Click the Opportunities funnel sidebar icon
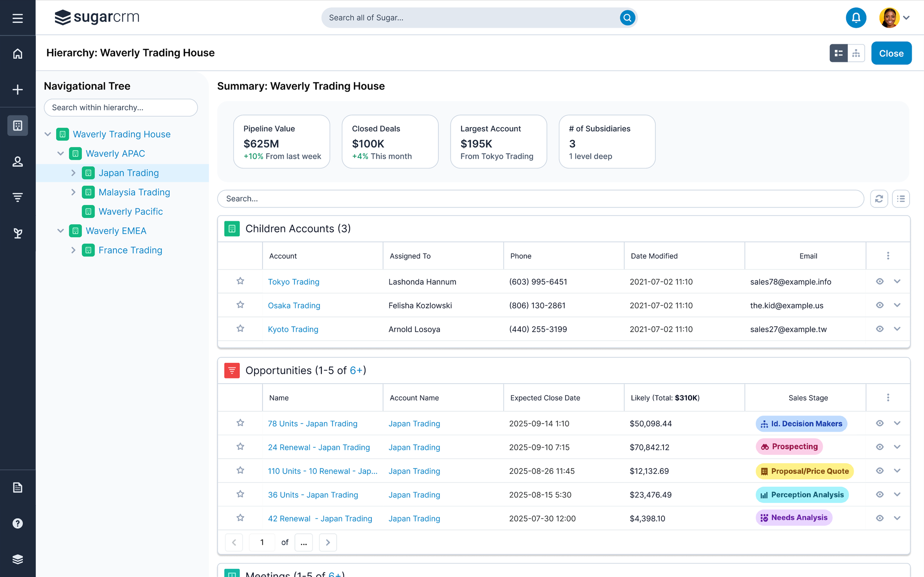The height and width of the screenshot is (577, 924). pyautogui.click(x=18, y=197)
